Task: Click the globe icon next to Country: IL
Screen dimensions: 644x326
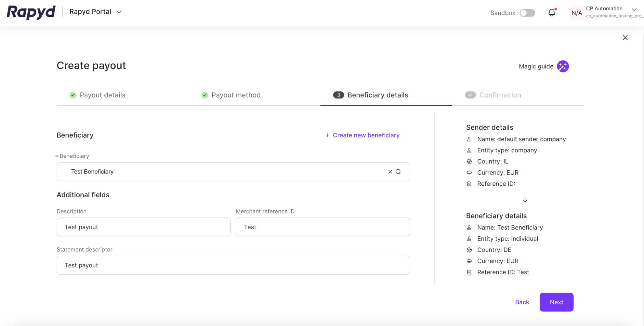Action: 469,161
